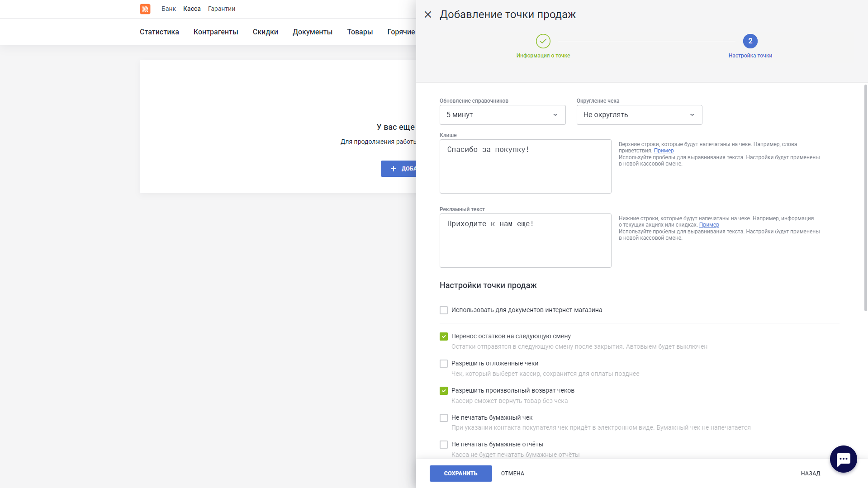868x488 pixels.
Task: Close the add sales point panel
Action: [x=428, y=14]
